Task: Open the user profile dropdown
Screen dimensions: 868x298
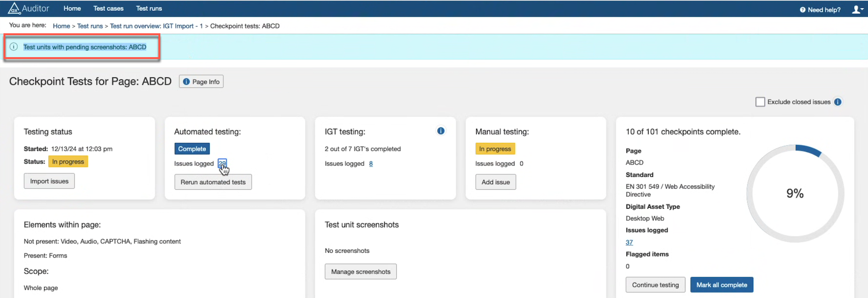Action: (x=857, y=9)
